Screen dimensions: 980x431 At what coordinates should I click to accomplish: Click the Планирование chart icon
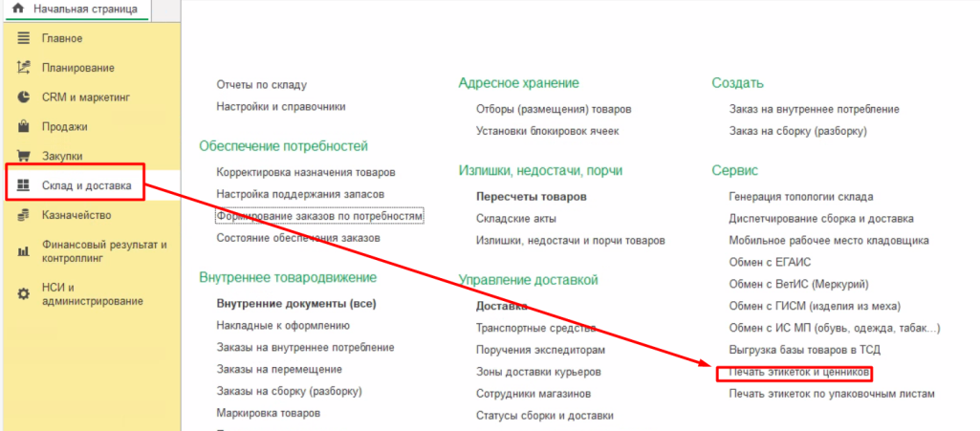pos(23,68)
